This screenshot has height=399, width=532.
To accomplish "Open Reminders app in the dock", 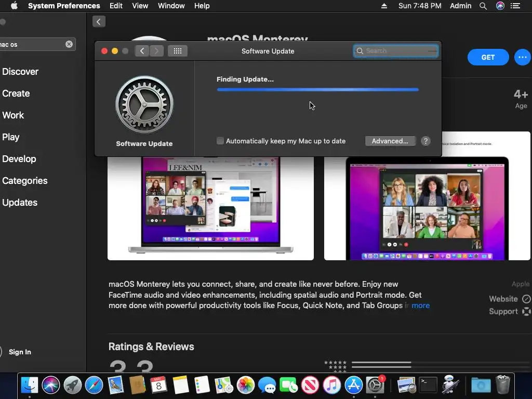I will (x=202, y=385).
